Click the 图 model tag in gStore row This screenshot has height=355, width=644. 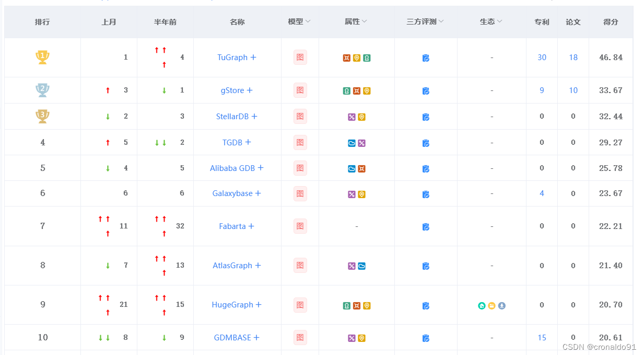(300, 90)
